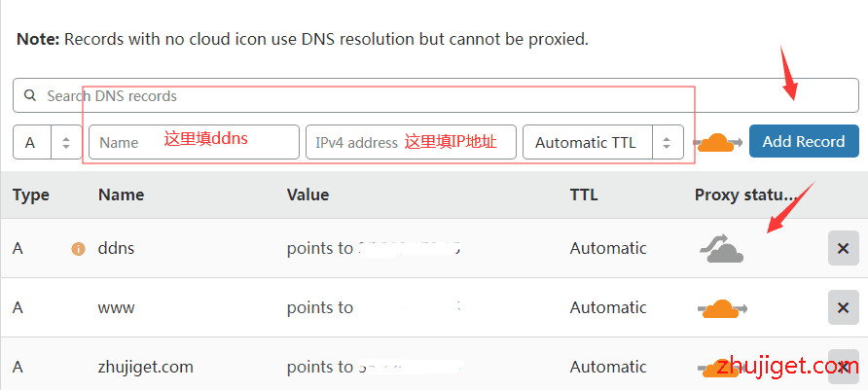Click the search magnifier icon
868x390 pixels.
pyautogui.click(x=30, y=96)
